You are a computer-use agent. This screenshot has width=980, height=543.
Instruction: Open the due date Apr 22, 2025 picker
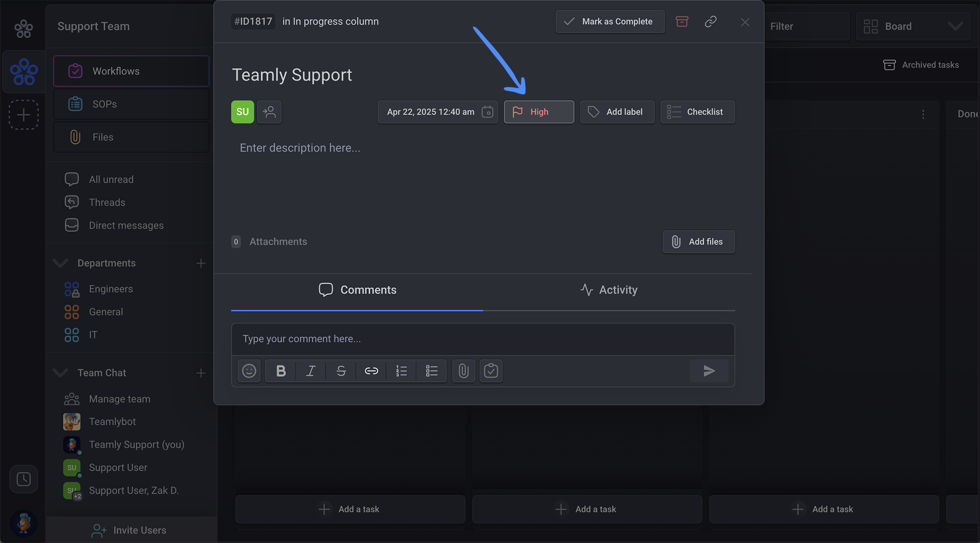click(x=438, y=112)
